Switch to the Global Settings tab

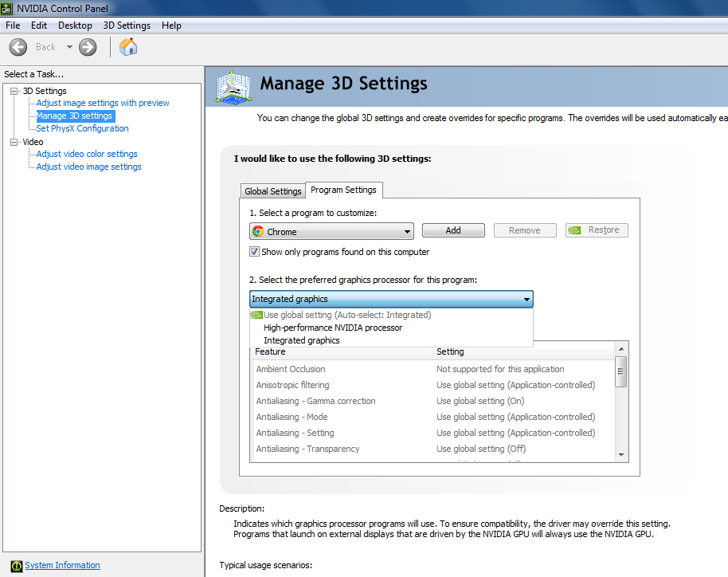pyautogui.click(x=273, y=191)
